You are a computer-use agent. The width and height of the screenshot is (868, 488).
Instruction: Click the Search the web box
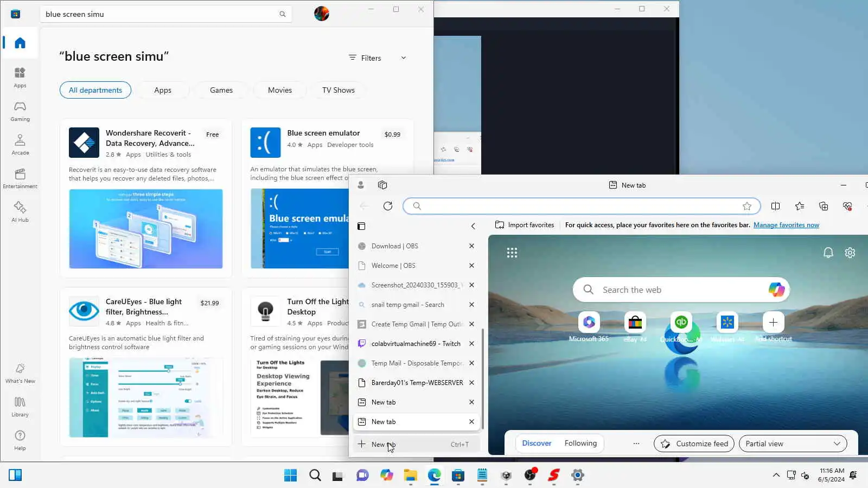pos(681,290)
